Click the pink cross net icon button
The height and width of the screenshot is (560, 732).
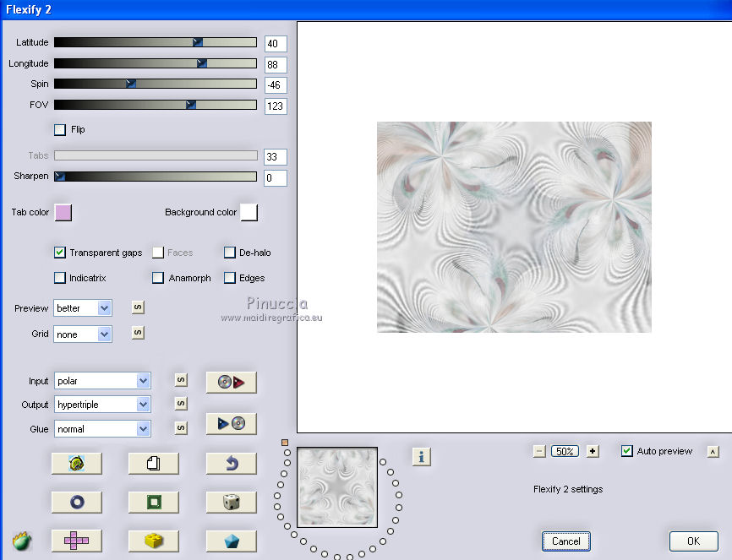[x=77, y=541]
